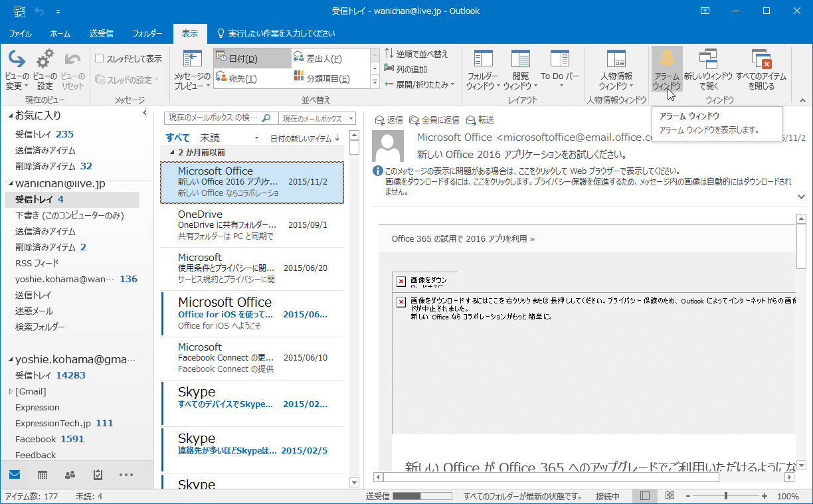Click the zoom in plus button
Screen dimensions: 813x504
[765, 496]
